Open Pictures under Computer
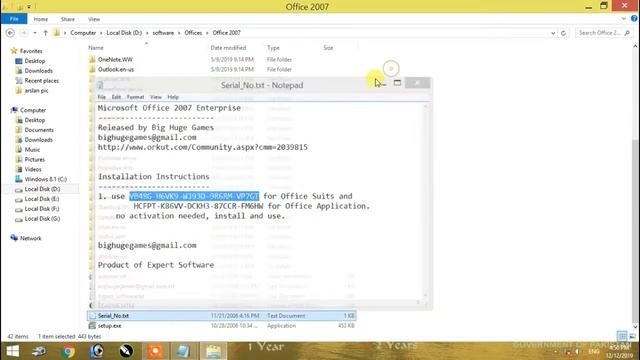 pos(35,160)
